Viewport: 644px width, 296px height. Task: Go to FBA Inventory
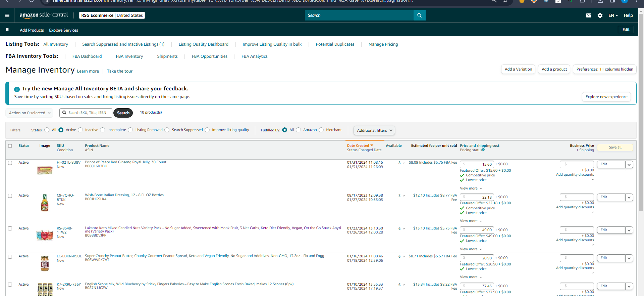129,56
